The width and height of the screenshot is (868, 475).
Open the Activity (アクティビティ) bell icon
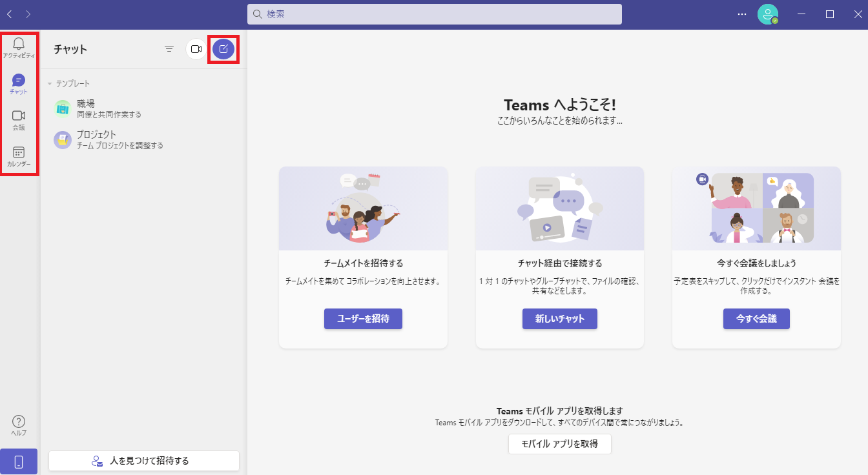19,47
